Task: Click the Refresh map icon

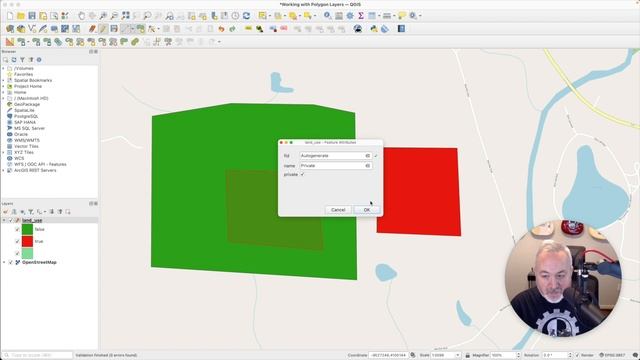Action: (246, 16)
